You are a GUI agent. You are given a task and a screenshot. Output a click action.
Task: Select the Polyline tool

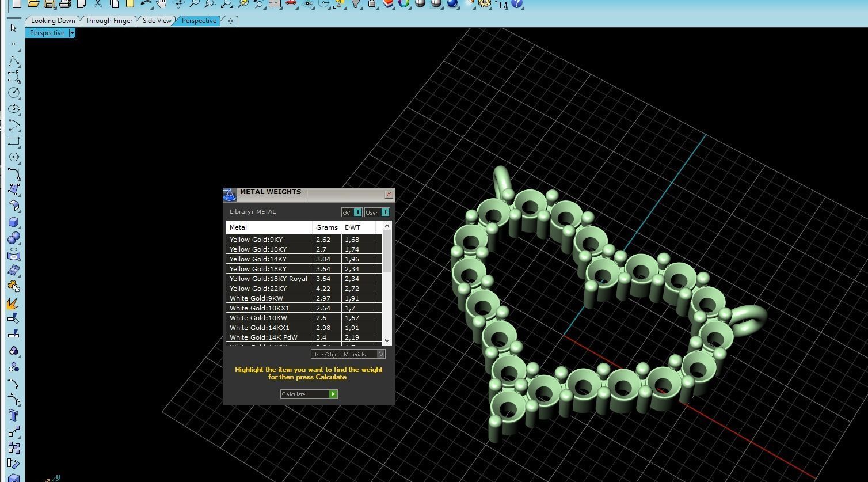(x=14, y=60)
